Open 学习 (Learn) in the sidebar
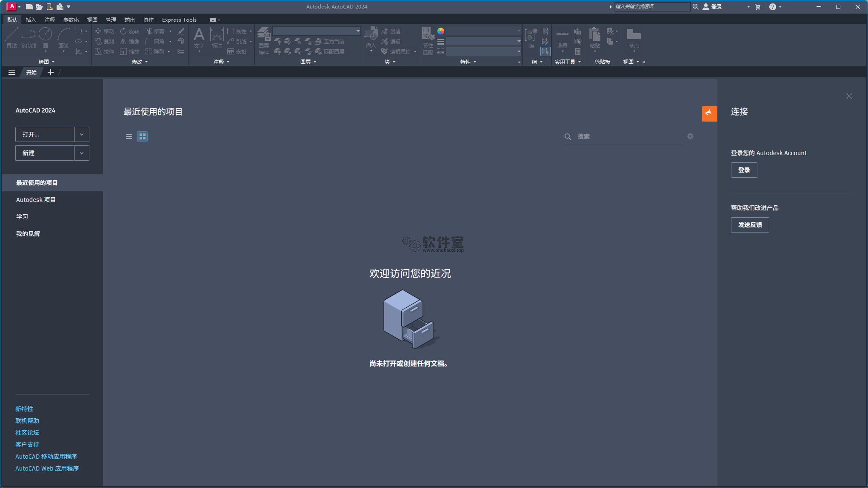The width and height of the screenshot is (868, 488). 22,217
